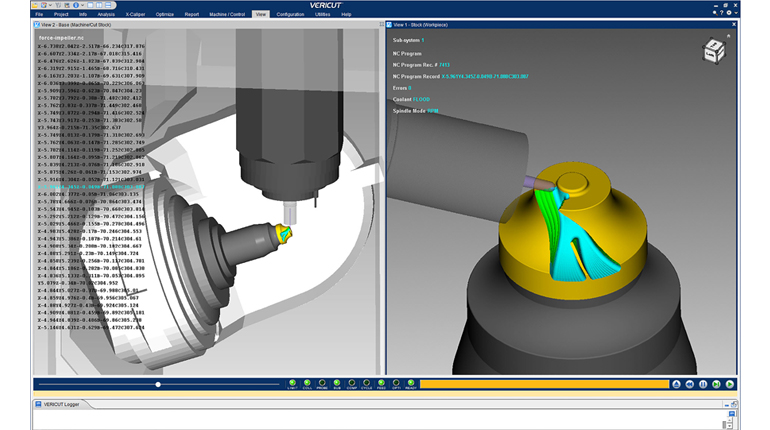Expand the File menu
Screen dimensions: 770x430
click(x=39, y=15)
